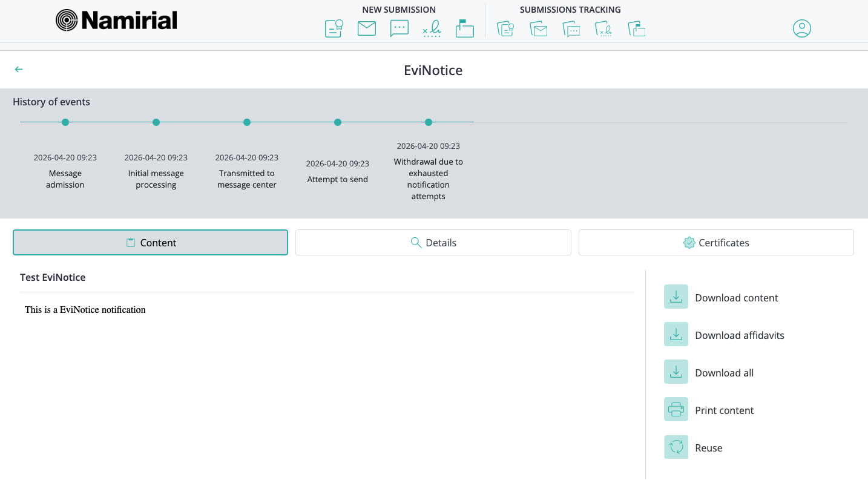Click the Print content printer icon
Viewport: 868px width, 486px height.
[x=676, y=409]
